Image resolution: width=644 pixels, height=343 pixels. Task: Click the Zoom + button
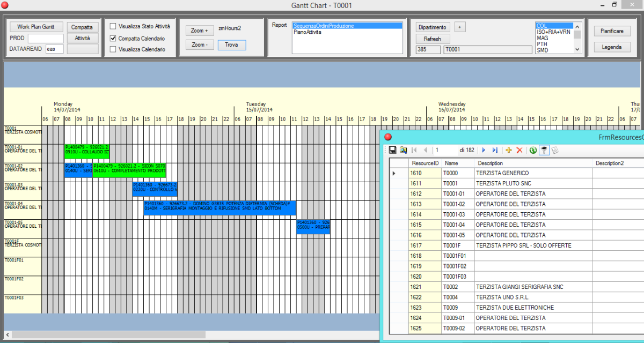200,31
